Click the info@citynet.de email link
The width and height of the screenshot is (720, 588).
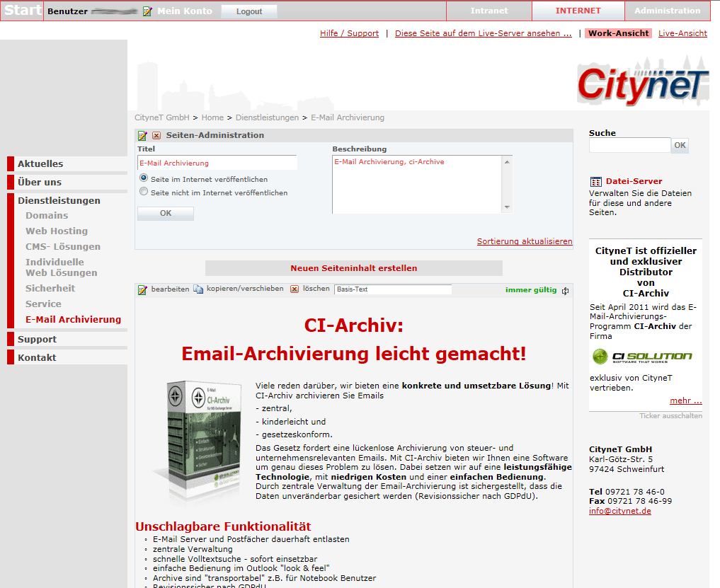tap(620, 511)
